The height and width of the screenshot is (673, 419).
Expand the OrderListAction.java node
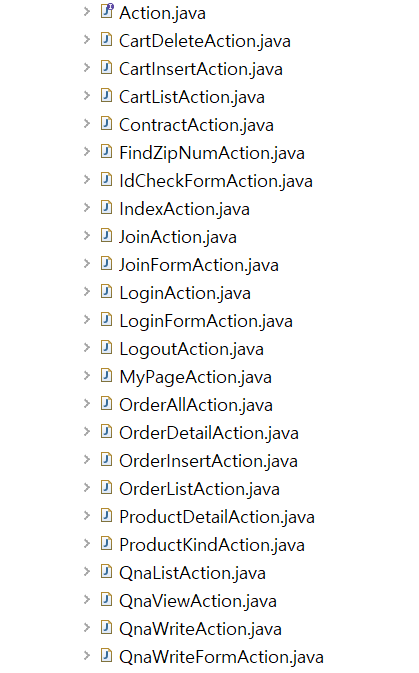87,487
